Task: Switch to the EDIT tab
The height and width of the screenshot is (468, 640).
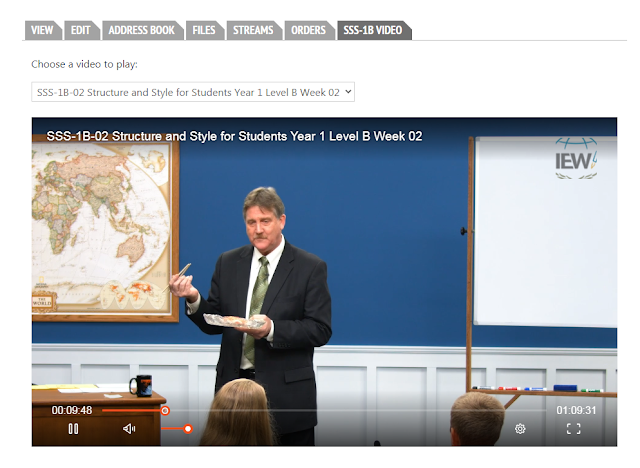Action: (81, 30)
